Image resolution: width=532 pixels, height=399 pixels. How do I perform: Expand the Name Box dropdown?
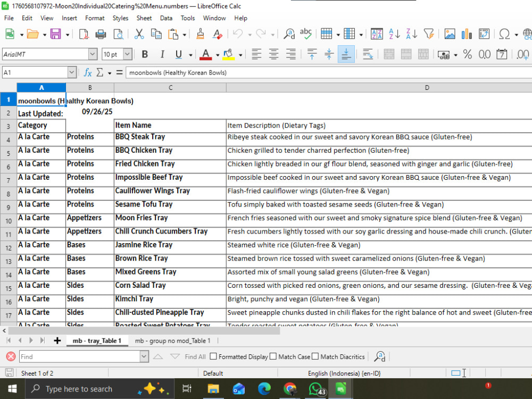coord(72,72)
